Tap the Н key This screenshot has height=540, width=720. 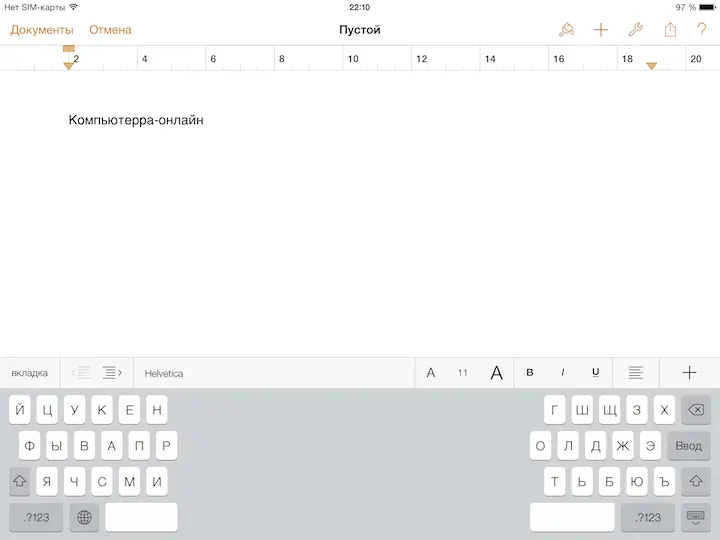[157, 409]
